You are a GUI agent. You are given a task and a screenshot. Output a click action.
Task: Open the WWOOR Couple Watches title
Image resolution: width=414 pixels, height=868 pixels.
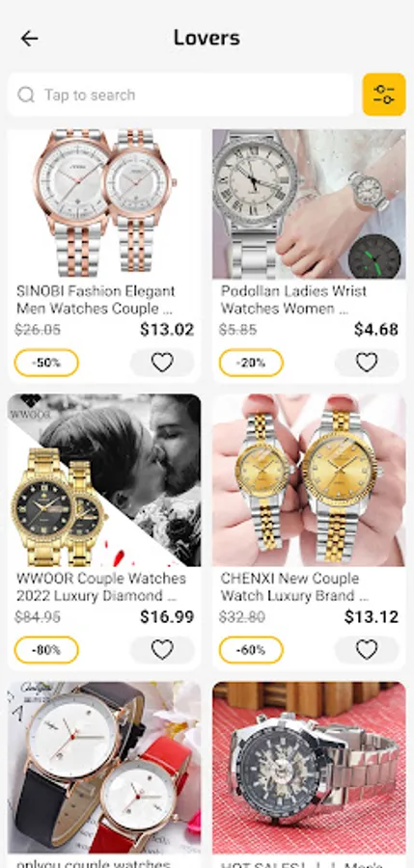(101, 587)
